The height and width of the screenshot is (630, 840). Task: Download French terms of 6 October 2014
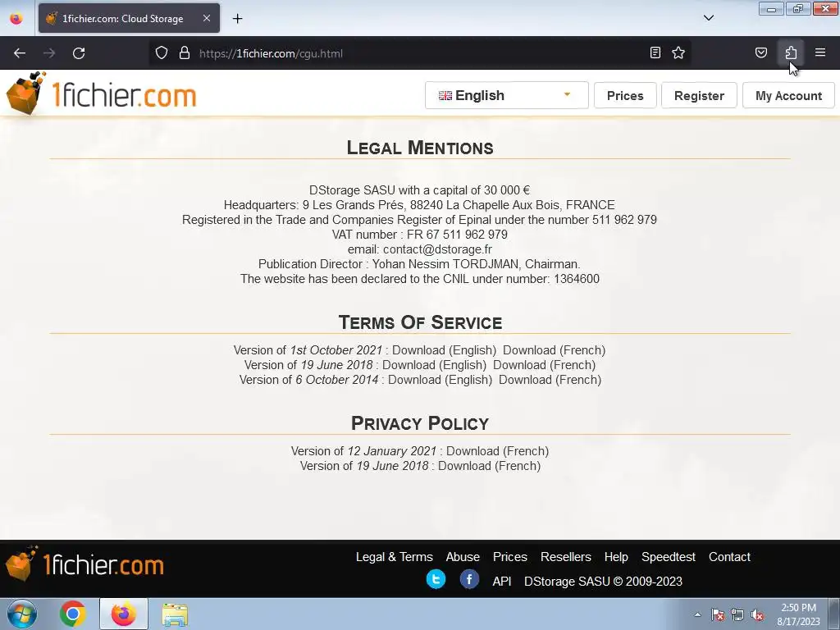click(550, 380)
